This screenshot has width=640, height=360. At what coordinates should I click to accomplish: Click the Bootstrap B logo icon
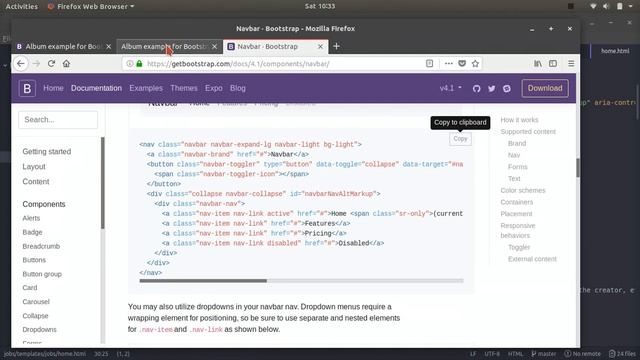point(27,89)
